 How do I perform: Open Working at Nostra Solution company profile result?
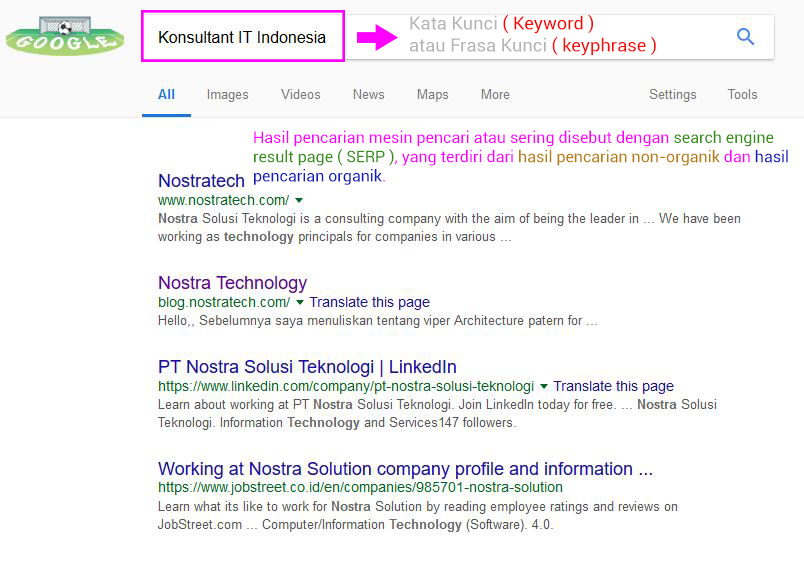[405, 469]
